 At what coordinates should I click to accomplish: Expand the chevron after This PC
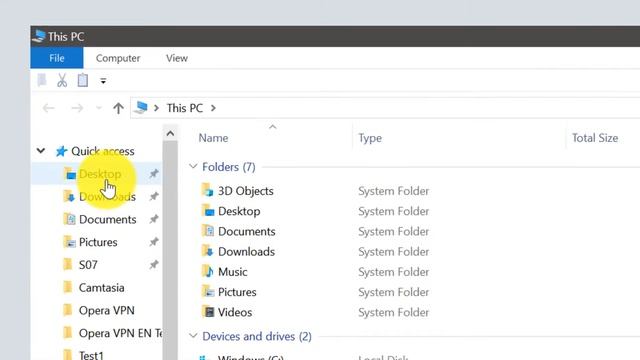[213, 108]
